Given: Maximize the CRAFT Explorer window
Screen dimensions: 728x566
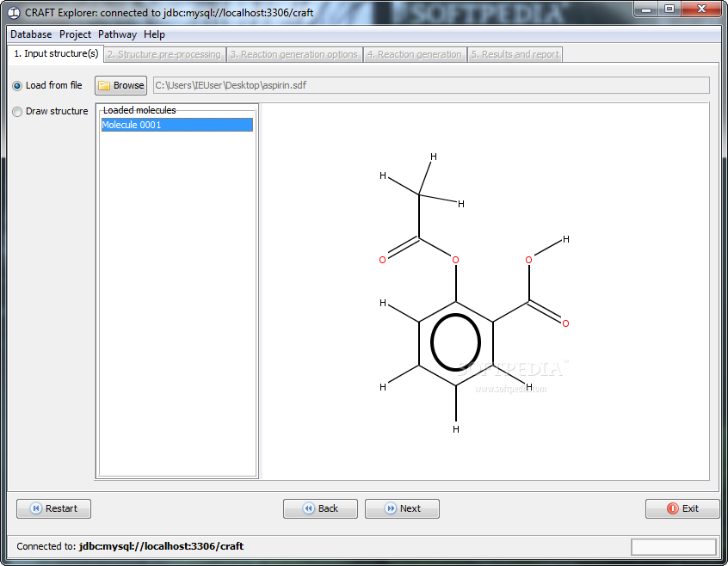Looking at the screenshot, I should [669, 9].
